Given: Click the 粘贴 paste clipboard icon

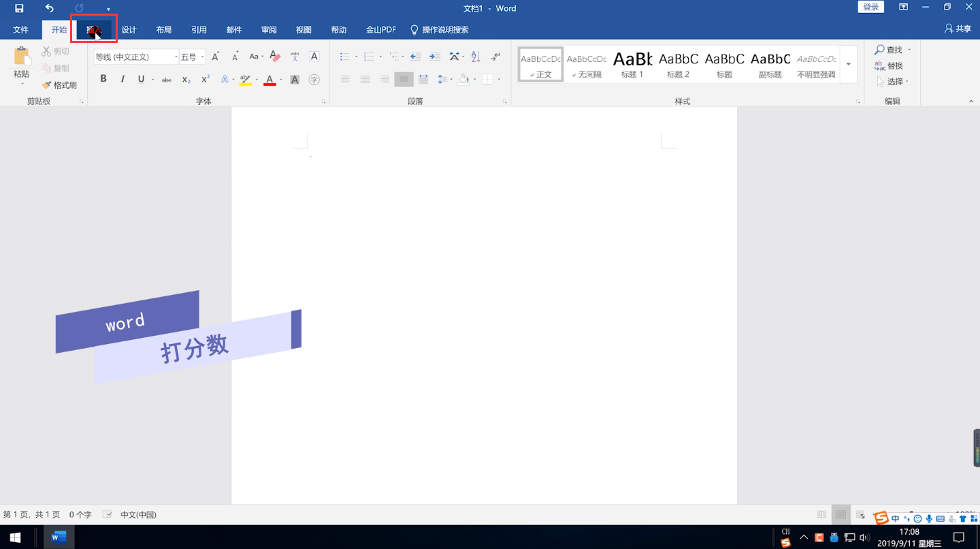Looking at the screenshot, I should 22,57.
